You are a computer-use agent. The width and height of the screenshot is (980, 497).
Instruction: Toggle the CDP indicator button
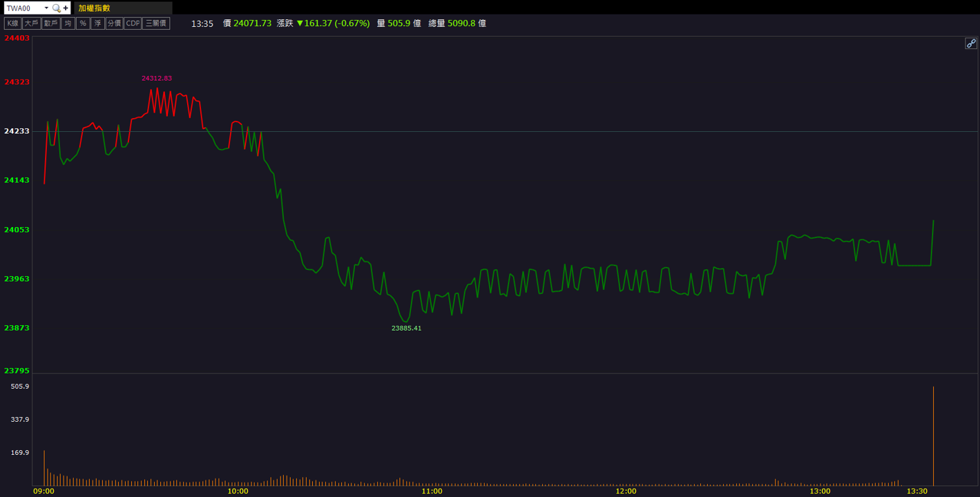tap(133, 23)
